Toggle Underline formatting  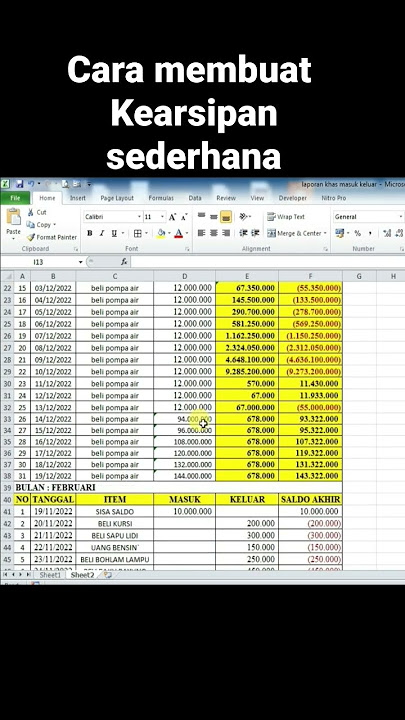(x=114, y=233)
